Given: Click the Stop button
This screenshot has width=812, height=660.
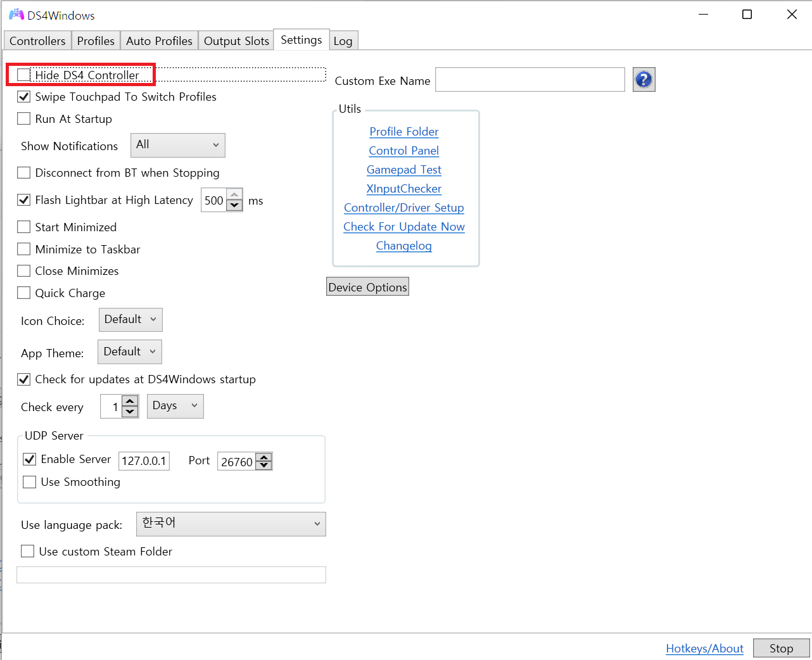Looking at the screenshot, I should tap(782, 648).
